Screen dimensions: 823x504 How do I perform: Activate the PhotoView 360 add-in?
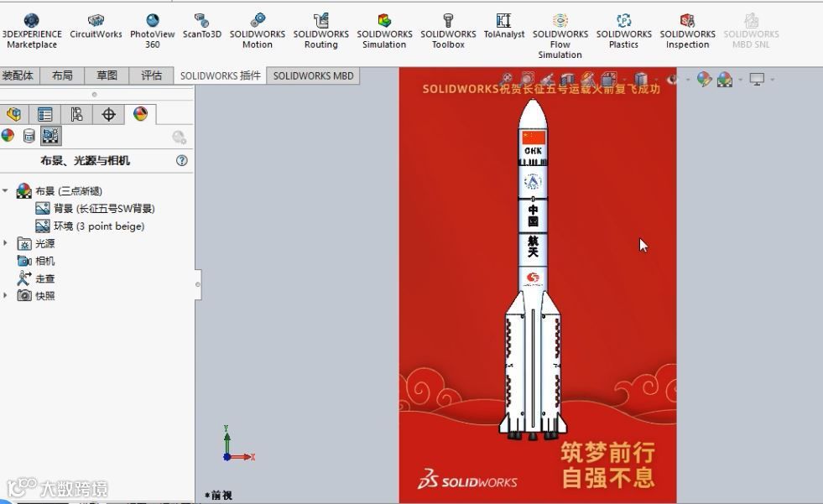coord(152,31)
